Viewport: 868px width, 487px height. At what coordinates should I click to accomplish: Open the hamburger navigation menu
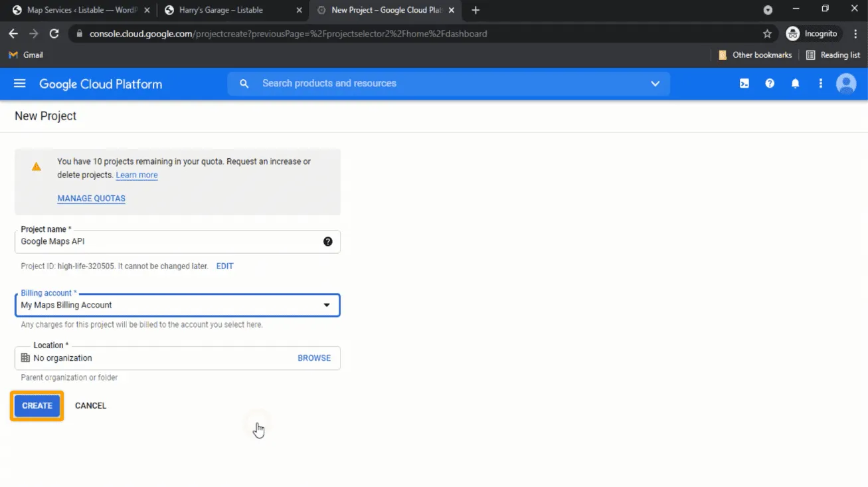tap(19, 84)
